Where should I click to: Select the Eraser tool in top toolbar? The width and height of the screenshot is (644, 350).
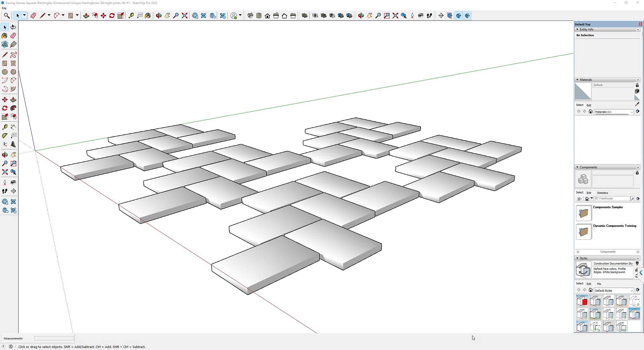(33, 16)
